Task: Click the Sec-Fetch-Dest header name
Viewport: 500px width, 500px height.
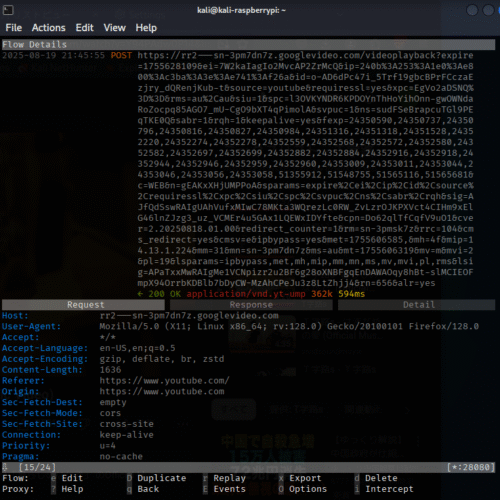Action: click(x=42, y=402)
